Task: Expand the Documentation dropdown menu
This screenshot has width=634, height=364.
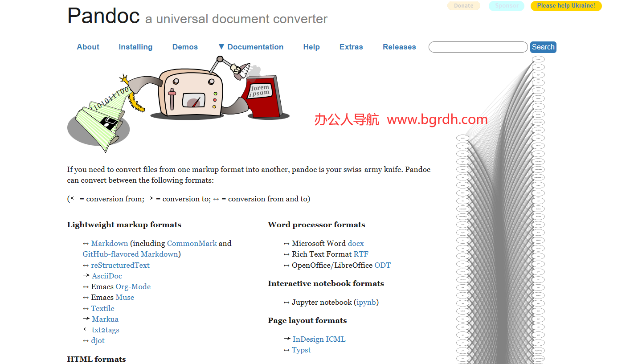Action: (x=251, y=47)
